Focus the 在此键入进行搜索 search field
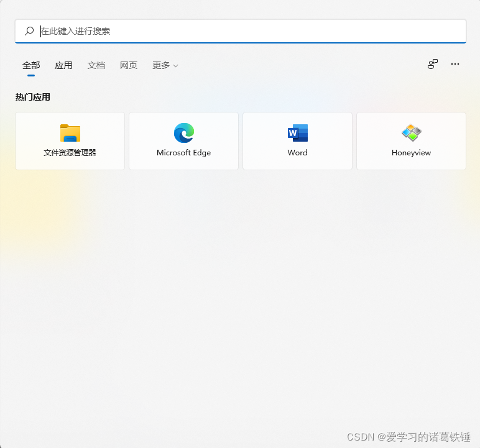Screen dimensions: 480x448 [x=241, y=31]
